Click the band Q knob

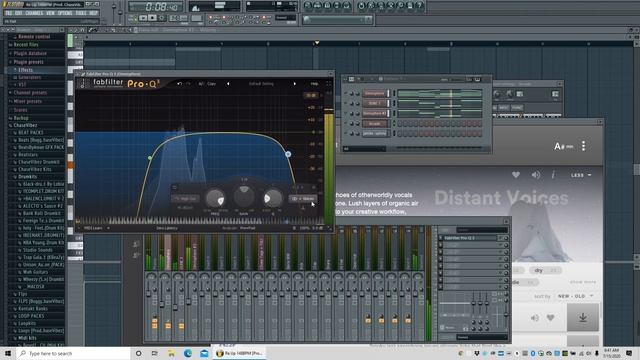[272, 198]
